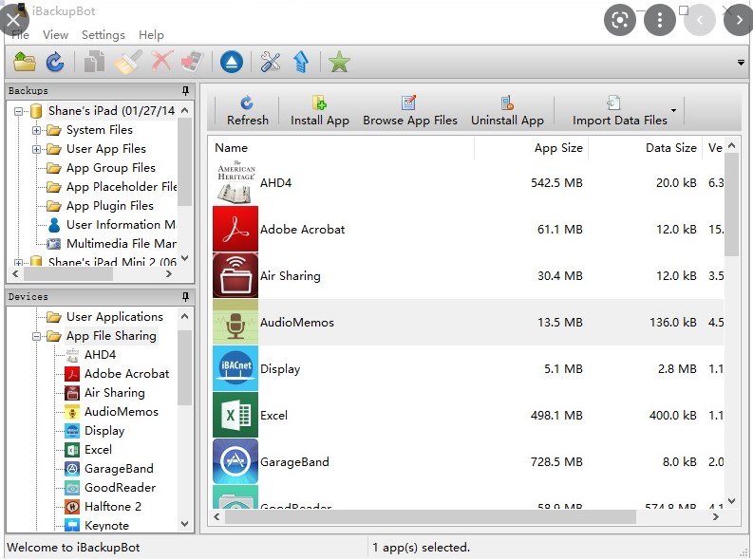This screenshot has height=560, width=753.
Task: Click the Install App button
Action: 319,111
